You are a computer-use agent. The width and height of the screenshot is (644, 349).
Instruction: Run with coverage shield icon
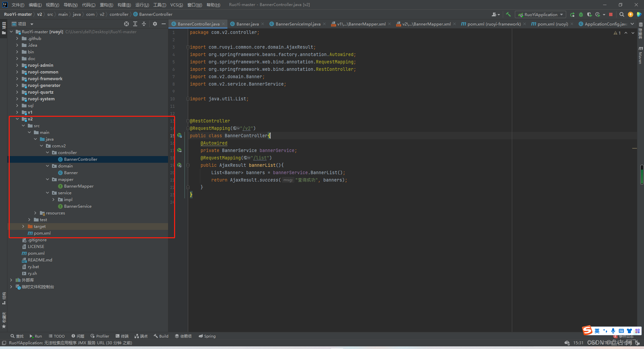tap(589, 14)
